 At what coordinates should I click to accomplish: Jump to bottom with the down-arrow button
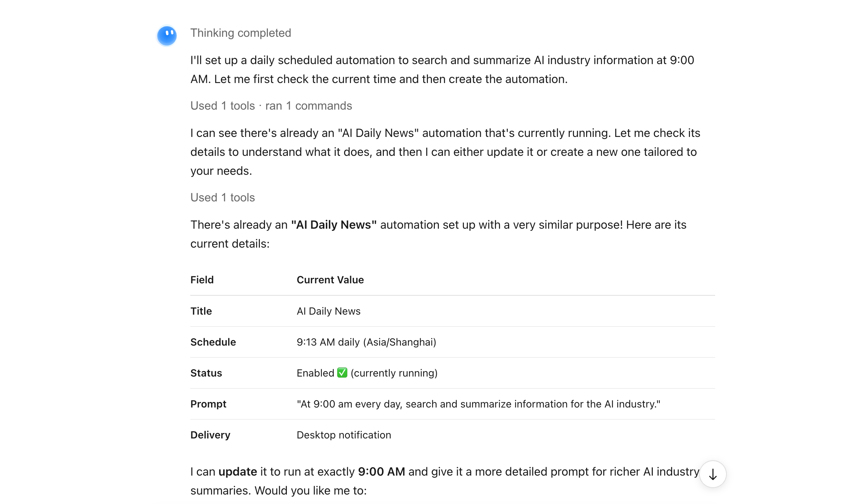point(713,474)
